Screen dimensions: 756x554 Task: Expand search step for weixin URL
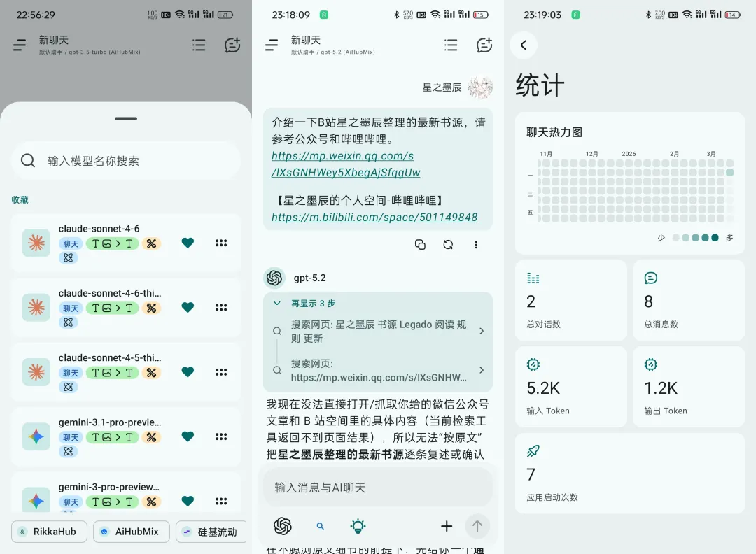378,370
